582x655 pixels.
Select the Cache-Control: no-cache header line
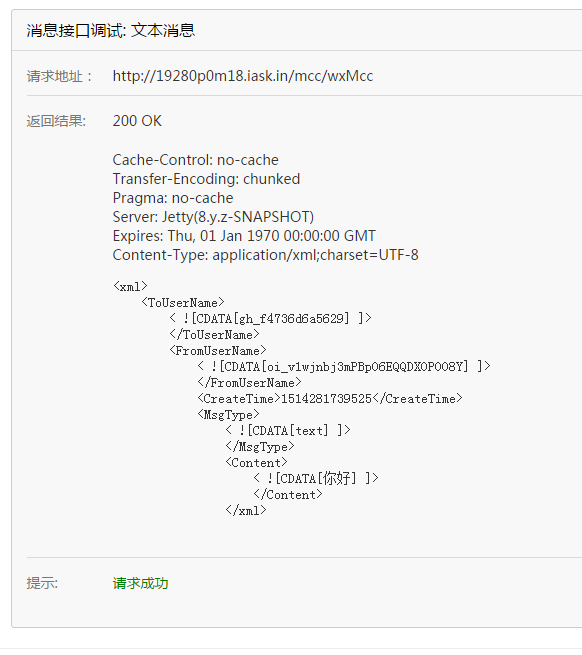point(196,160)
